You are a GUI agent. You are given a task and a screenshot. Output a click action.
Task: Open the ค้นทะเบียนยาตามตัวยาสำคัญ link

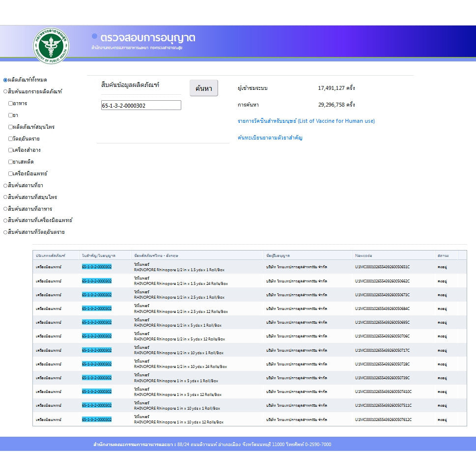(x=270, y=138)
